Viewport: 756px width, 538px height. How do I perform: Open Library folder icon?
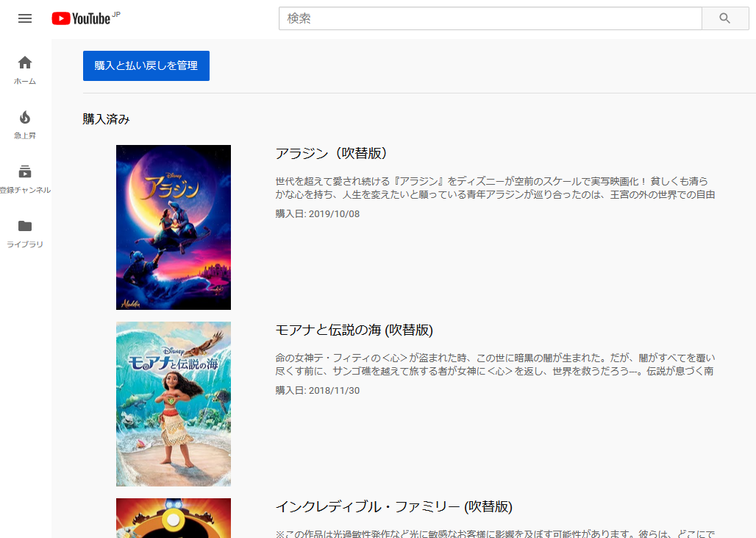[25, 226]
